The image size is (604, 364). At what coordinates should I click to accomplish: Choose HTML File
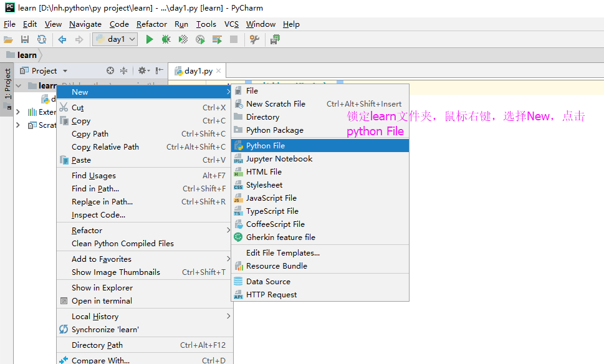pos(320,172)
